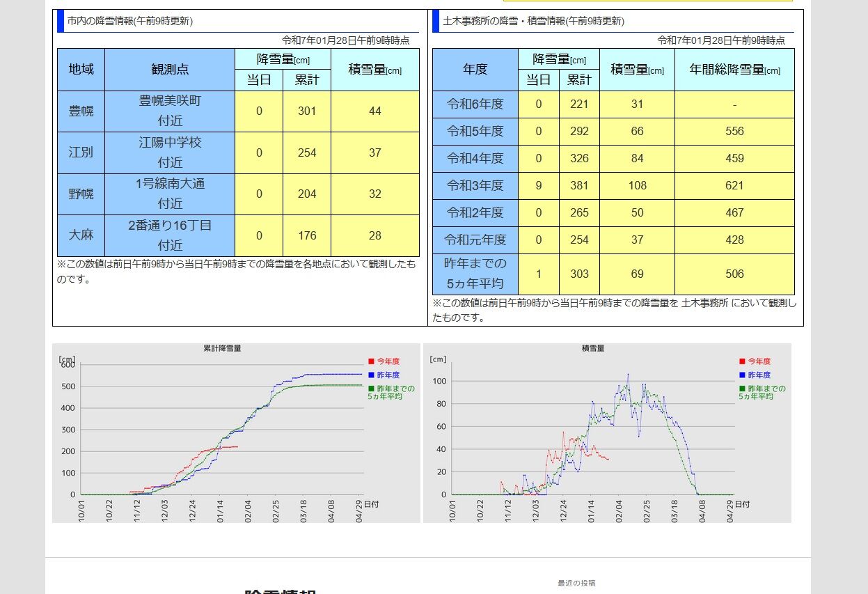Click the 野幌 region cell
This screenshot has height=594, width=868.
pos(81,194)
